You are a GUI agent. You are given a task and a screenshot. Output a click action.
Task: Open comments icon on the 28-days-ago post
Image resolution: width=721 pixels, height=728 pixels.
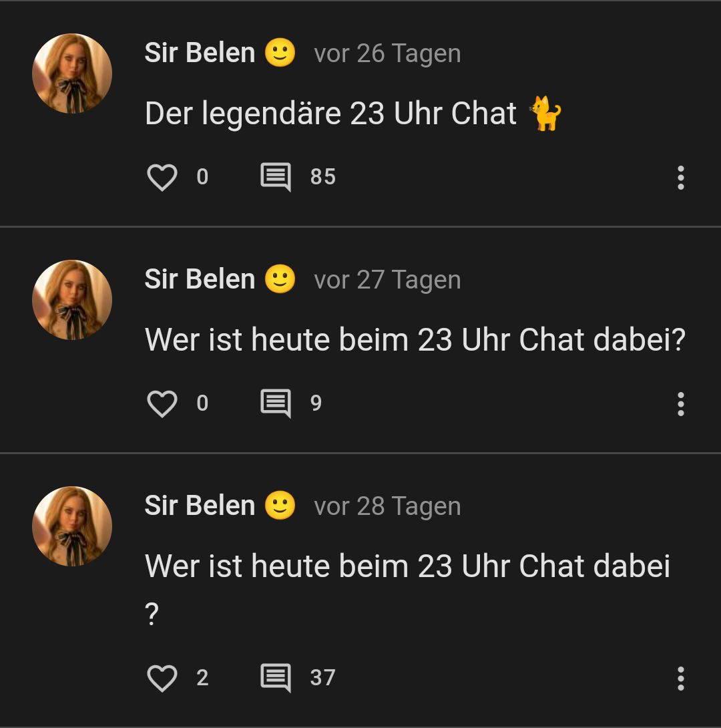tap(275, 679)
